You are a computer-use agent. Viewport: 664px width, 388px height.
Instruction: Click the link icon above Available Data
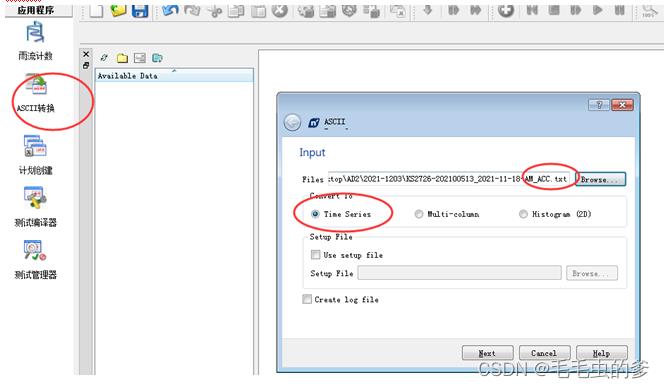pos(104,58)
